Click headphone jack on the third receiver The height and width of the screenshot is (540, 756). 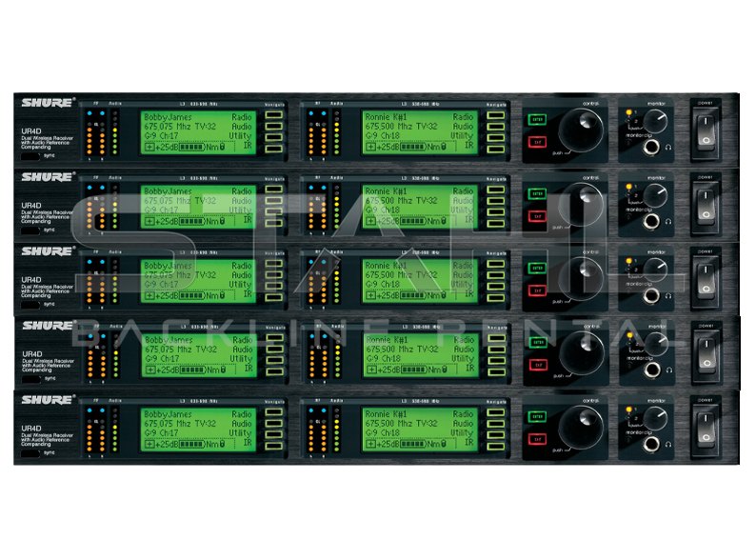(x=651, y=295)
